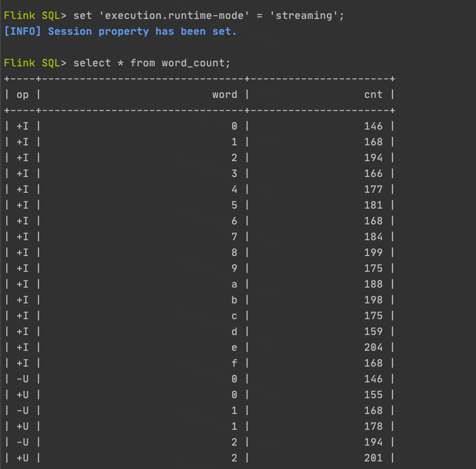This screenshot has height=469, width=476.
Task: Click the '-U' op in the cnt 146 row
Action: tap(23, 379)
